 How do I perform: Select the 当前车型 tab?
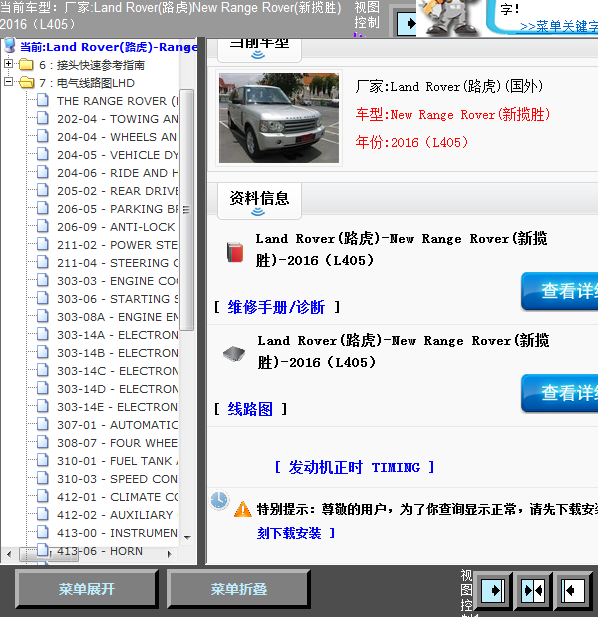[259, 49]
